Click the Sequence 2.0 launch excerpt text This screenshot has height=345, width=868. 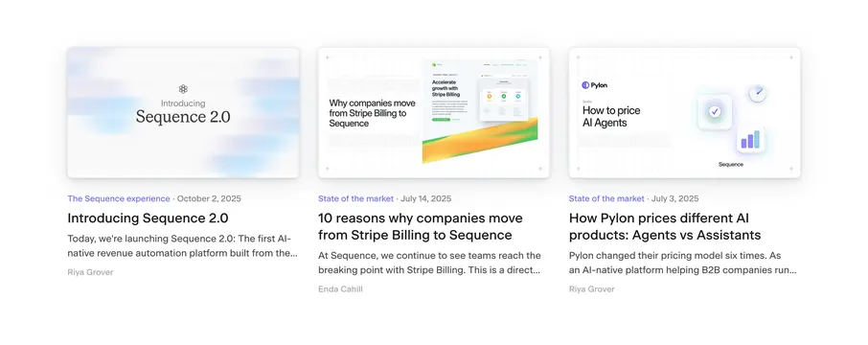[x=183, y=246]
